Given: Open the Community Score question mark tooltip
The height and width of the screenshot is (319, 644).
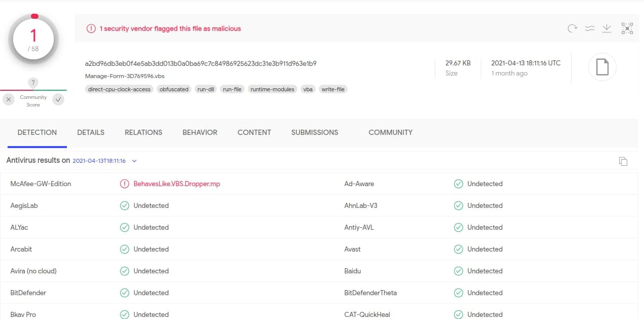Looking at the screenshot, I should [x=33, y=82].
